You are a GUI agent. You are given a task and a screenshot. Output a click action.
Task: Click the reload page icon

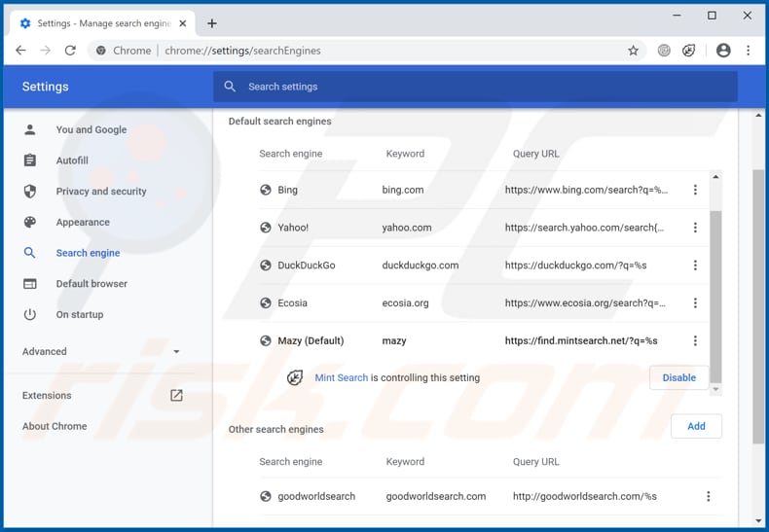(70, 51)
